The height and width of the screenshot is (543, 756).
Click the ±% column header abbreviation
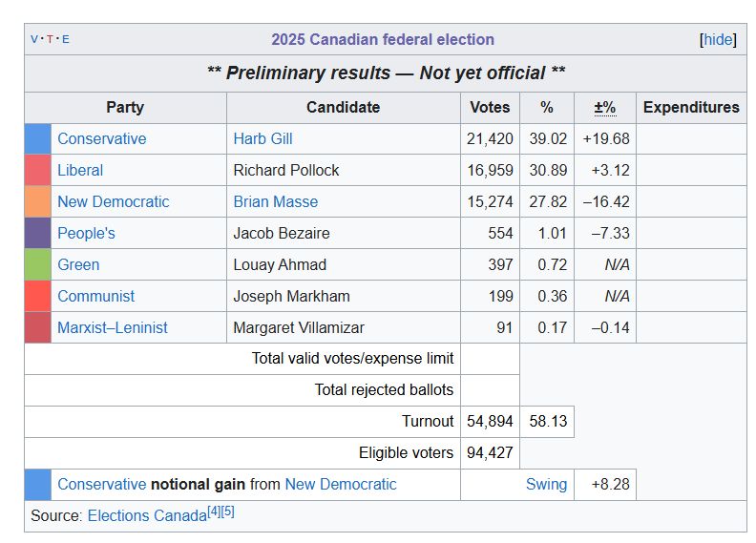pyautogui.click(x=604, y=107)
